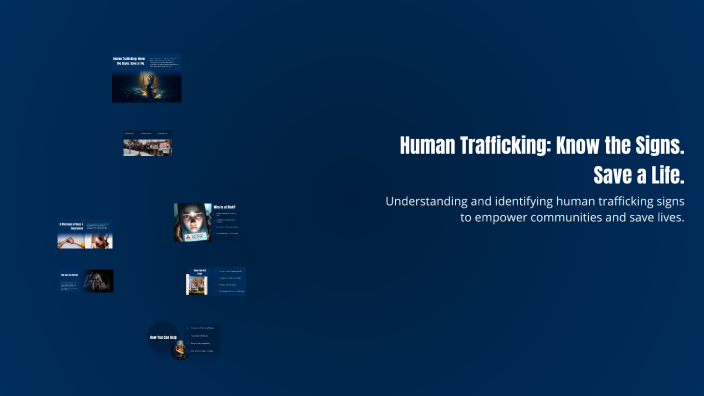704x396 pixels.
Task: Select the "Know the Red Flags" slide thumbnail
Action: click(x=216, y=281)
